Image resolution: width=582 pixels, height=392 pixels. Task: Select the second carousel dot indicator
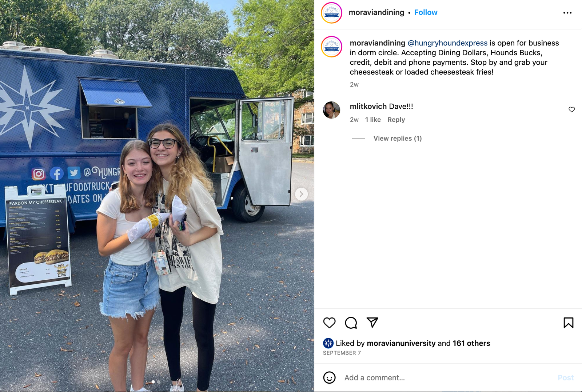pyautogui.click(x=159, y=382)
